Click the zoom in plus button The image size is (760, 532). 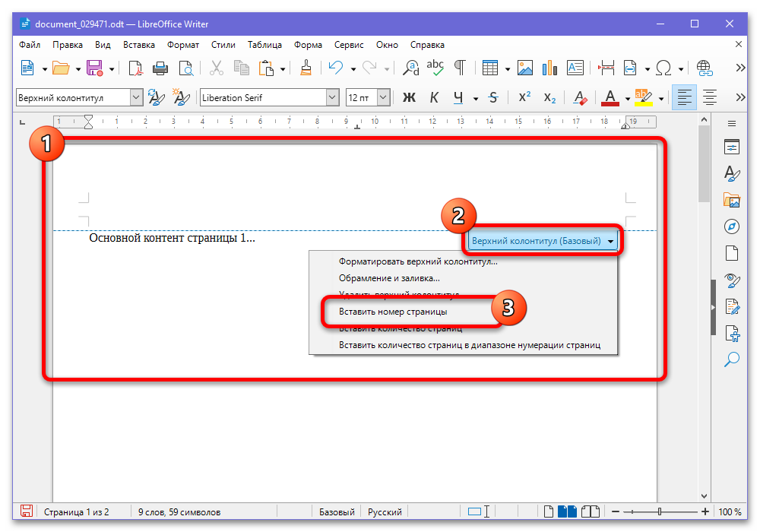pos(705,511)
